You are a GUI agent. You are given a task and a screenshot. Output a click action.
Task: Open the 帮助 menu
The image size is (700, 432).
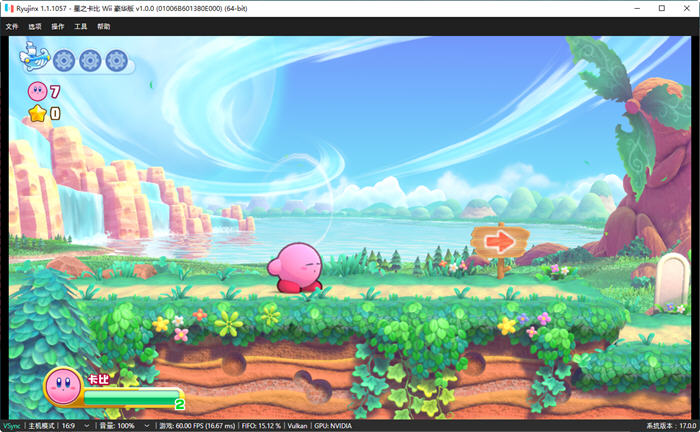104,27
